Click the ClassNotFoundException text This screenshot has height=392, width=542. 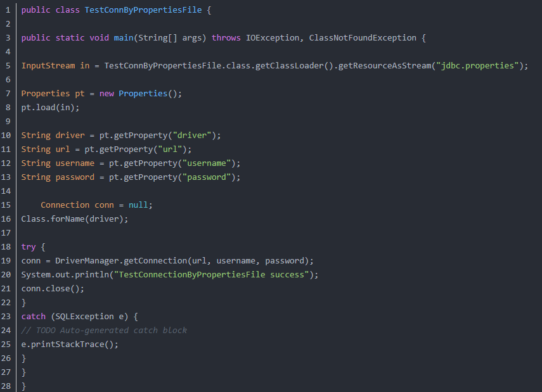pyautogui.click(x=363, y=37)
